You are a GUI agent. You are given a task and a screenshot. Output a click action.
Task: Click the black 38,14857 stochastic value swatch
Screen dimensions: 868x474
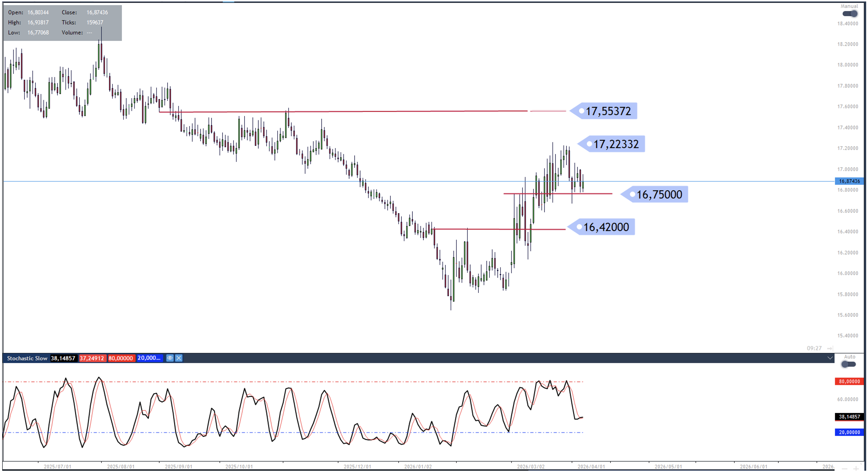click(63, 358)
